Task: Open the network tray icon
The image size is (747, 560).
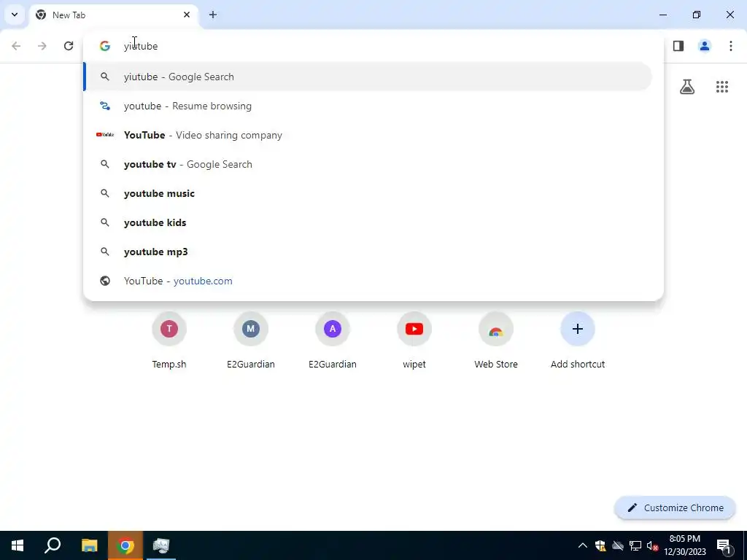Action: click(635, 545)
